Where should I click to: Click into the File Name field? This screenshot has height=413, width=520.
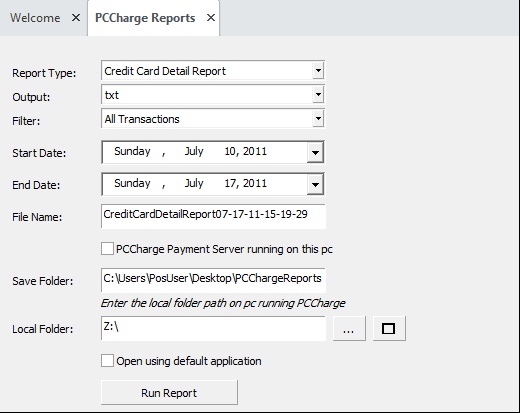click(x=213, y=216)
